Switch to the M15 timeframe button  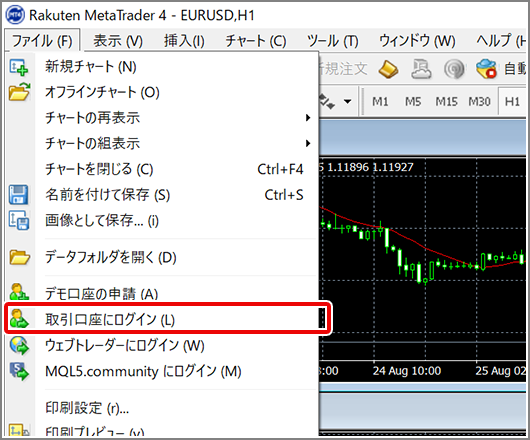click(x=446, y=101)
